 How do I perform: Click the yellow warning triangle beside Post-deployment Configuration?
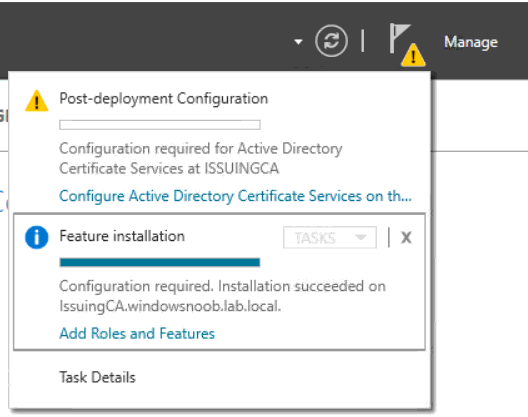pos(37,101)
